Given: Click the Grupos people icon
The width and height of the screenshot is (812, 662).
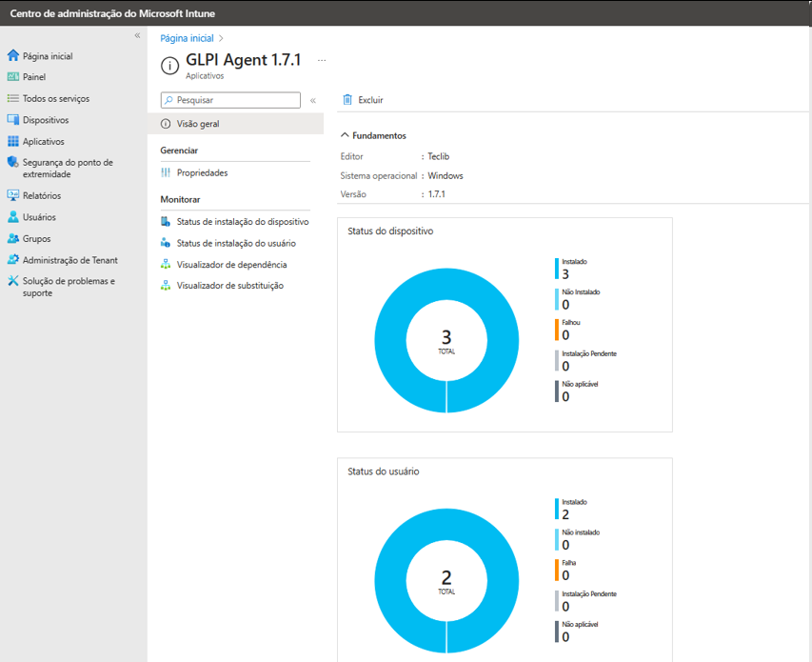Looking at the screenshot, I should pos(13,239).
